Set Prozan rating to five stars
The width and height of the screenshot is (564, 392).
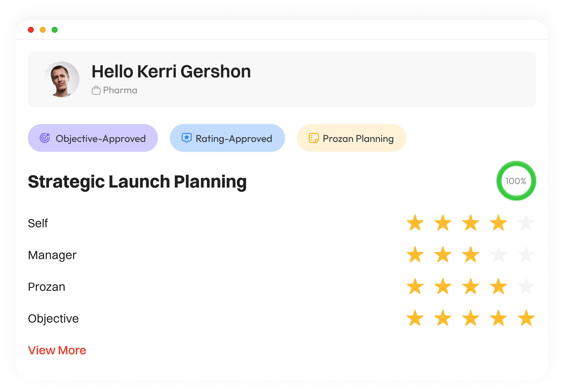coord(526,287)
